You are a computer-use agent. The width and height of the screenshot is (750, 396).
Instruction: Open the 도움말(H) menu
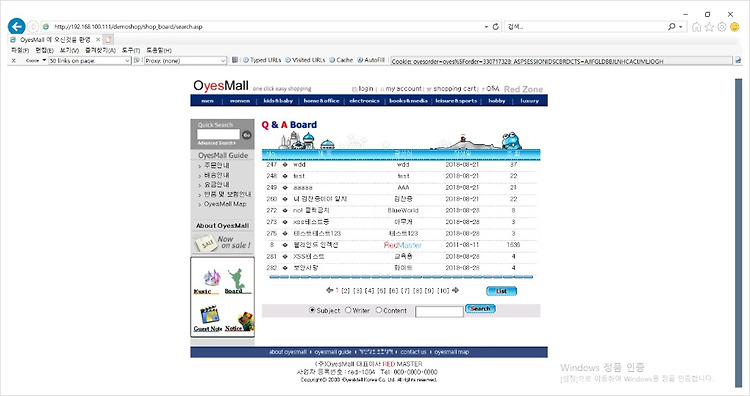(159, 50)
